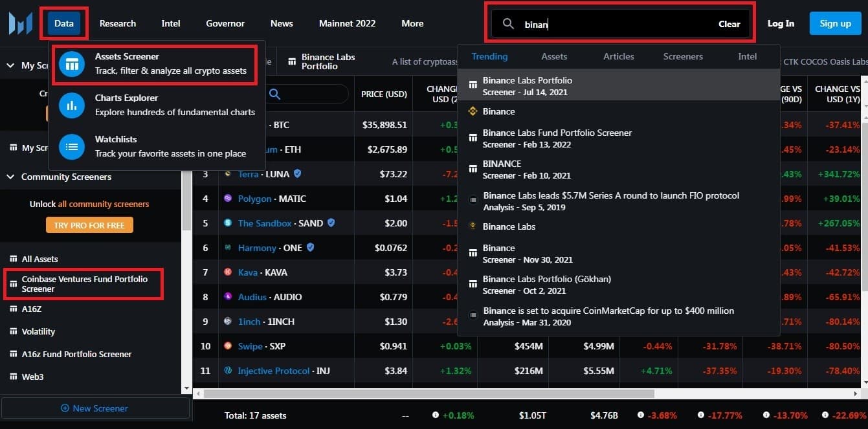Click the screener icon beside All Assets
The height and width of the screenshot is (429, 868).
[13, 259]
